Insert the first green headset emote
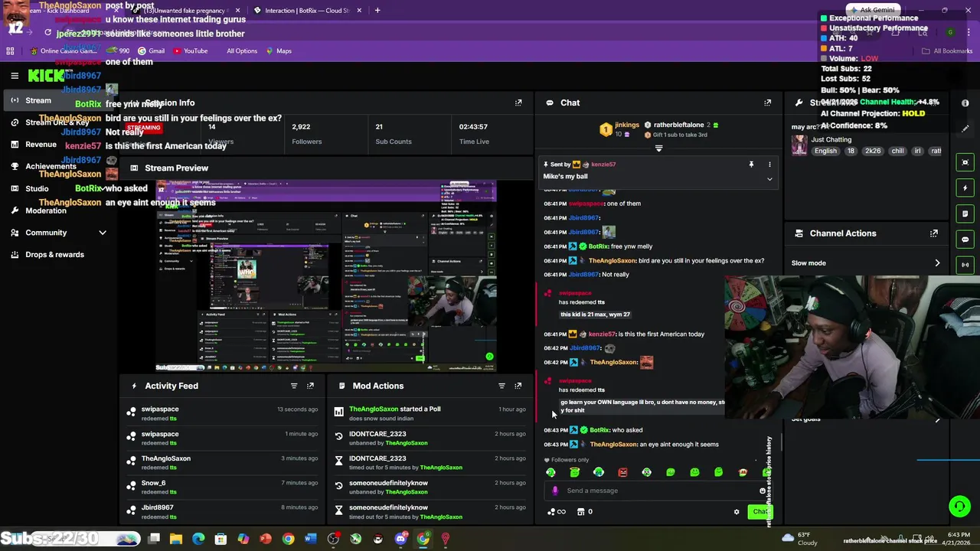Screen dimensions: 980x551 pos(551,473)
